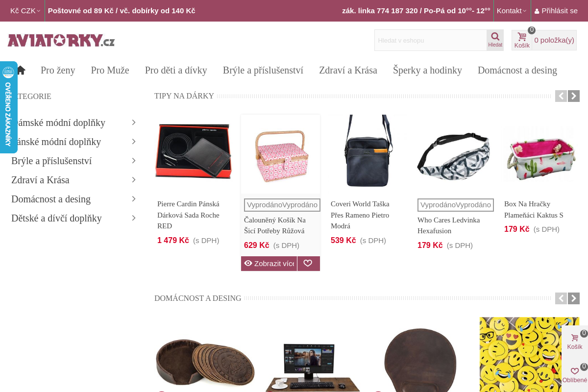This screenshot has width=588, height=392.
Task: Go to next TIPY NA DÁRKY items arrow
Action: pos(574,96)
